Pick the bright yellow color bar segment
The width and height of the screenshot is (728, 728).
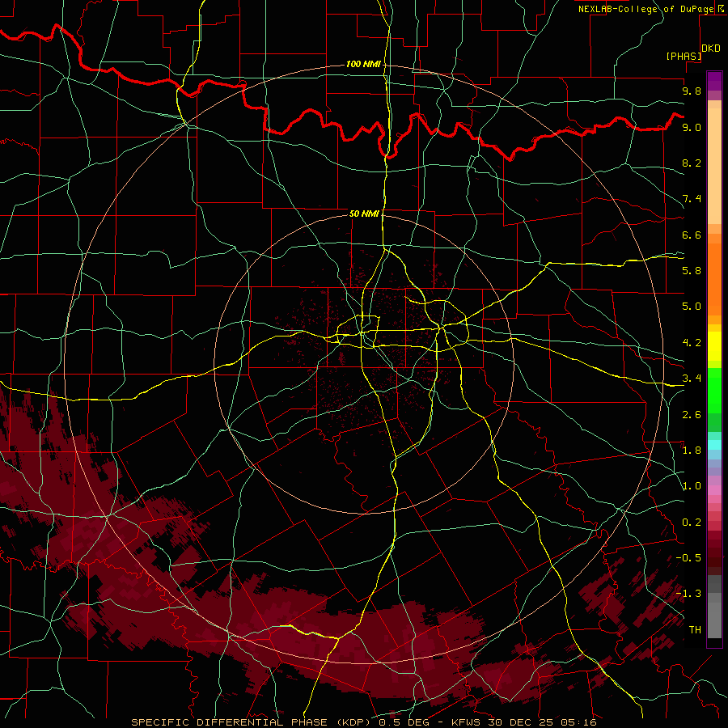click(714, 346)
